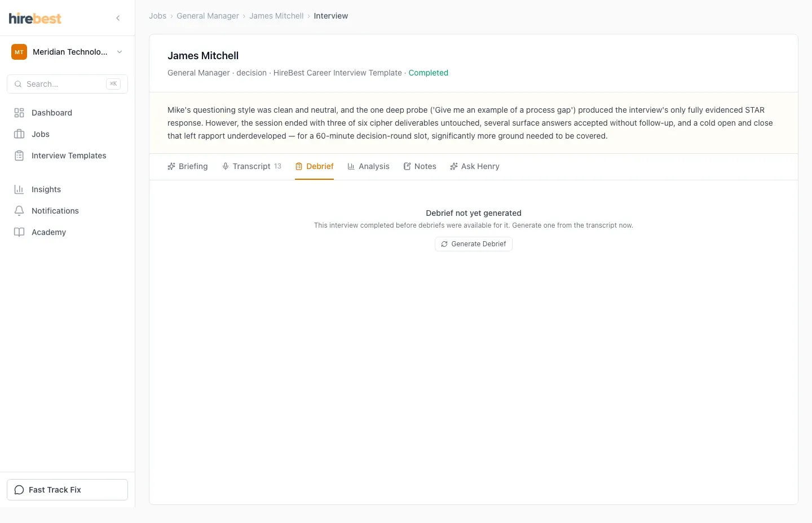This screenshot has height=523, width=812.
Task: Go to Jobs breadcrumb link
Action: coord(157,16)
